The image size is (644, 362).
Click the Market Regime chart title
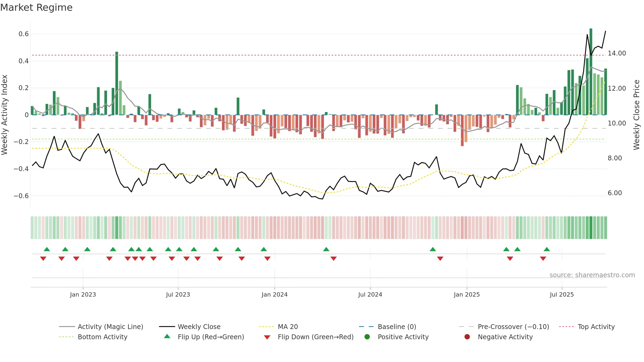[x=36, y=8]
